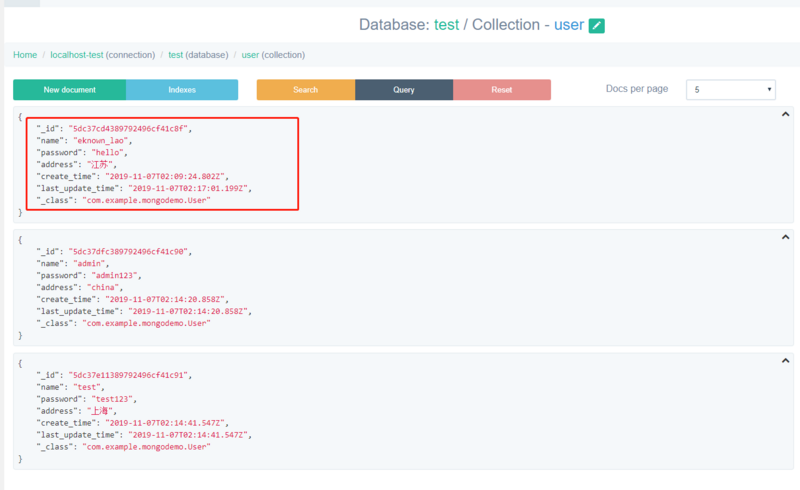Click the green edit collection name icon
This screenshot has width=800, height=490.
coord(596,26)
